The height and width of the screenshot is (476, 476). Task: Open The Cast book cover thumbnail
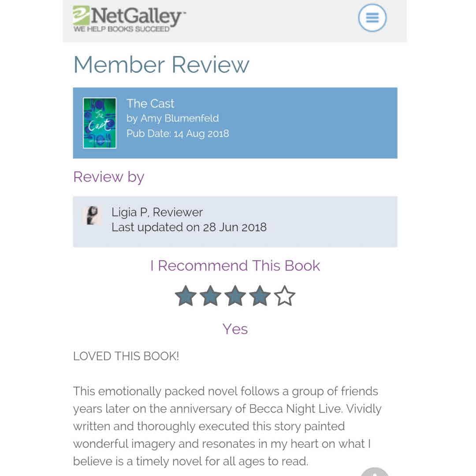point(100,123)
